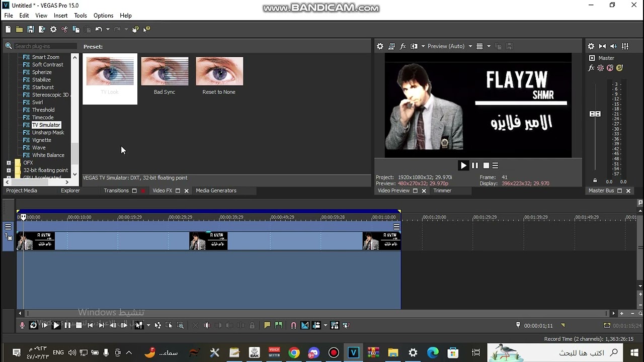The height and width of the screenshot is (362, 644).
Task: Click the master automation settings icon
Action: coord(601,68)
